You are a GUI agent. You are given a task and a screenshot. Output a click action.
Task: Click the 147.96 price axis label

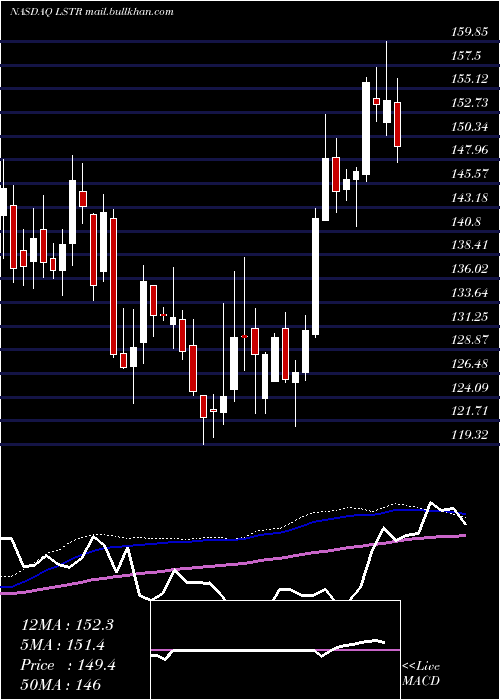470,150
